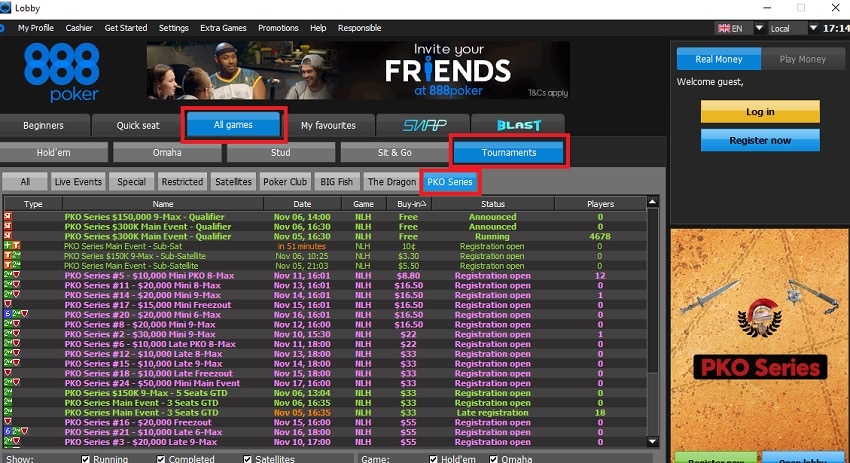Click the type icon of PKO Series #17 Mini Freezeout row
Viewport: 850px width, 463px height.
(8, 305)
